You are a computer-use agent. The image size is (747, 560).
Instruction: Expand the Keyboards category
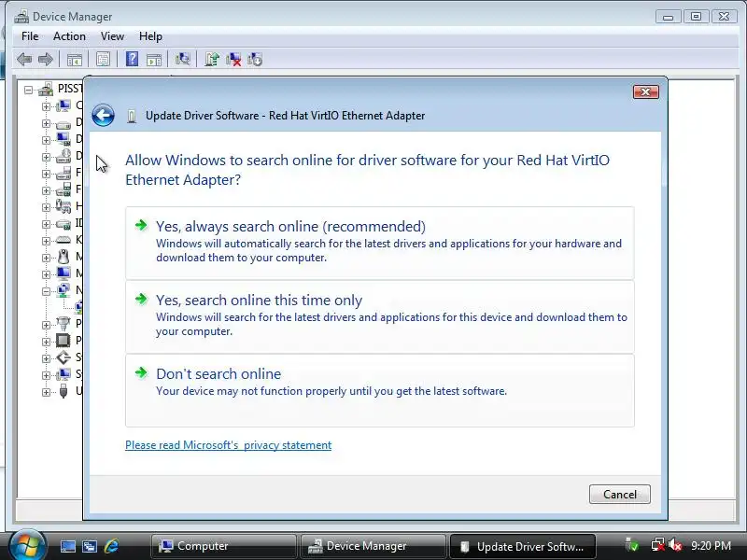[46, 241]
